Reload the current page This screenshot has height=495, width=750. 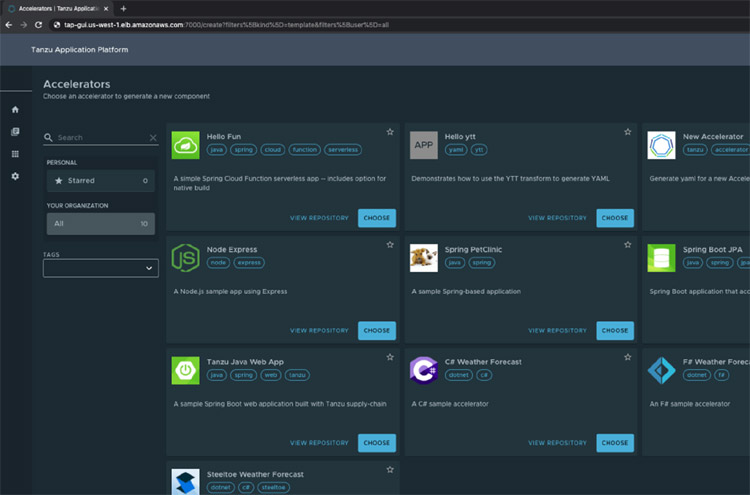click(x=38, y=25)
